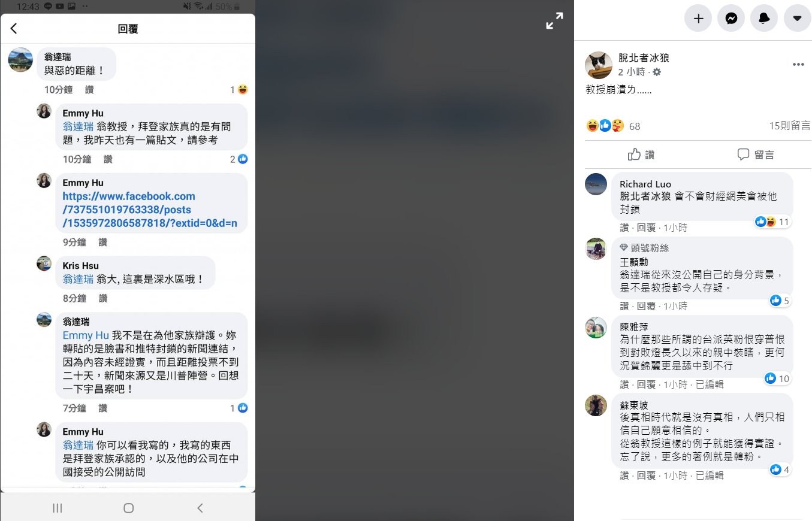812x521 pixels.
Task: Open 脫北者冰狼 profile picture
Action: 598,65
